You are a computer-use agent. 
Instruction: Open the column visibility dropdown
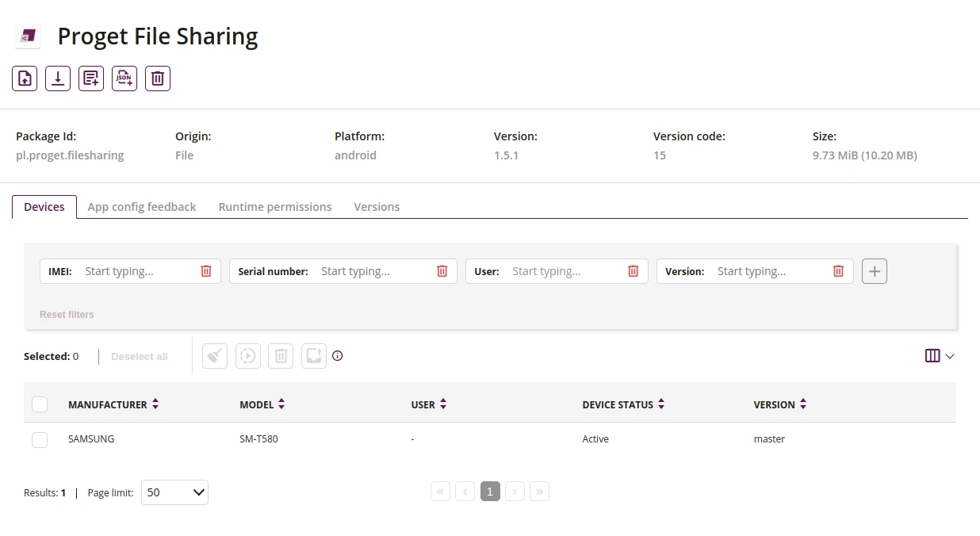pyautogui.click(x=940, y=356)
